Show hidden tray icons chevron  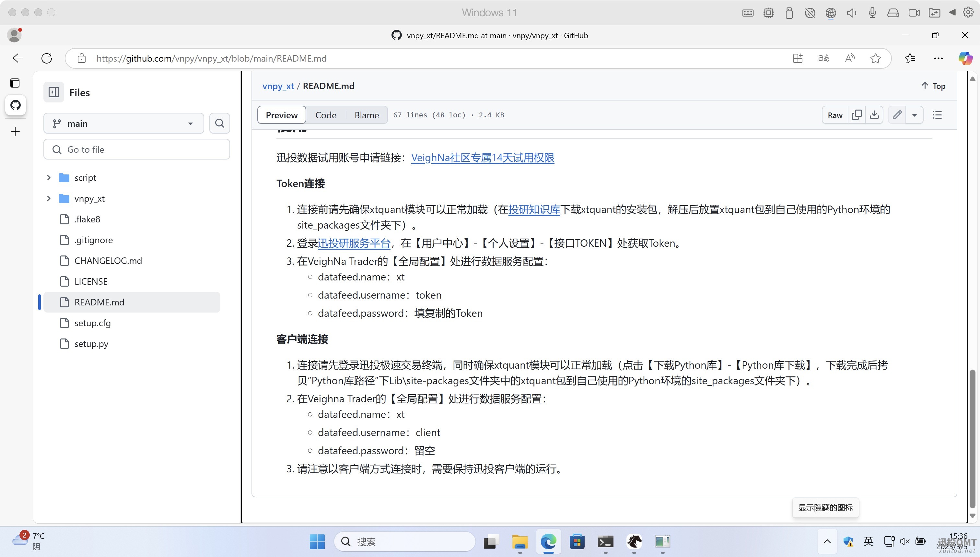827,541
